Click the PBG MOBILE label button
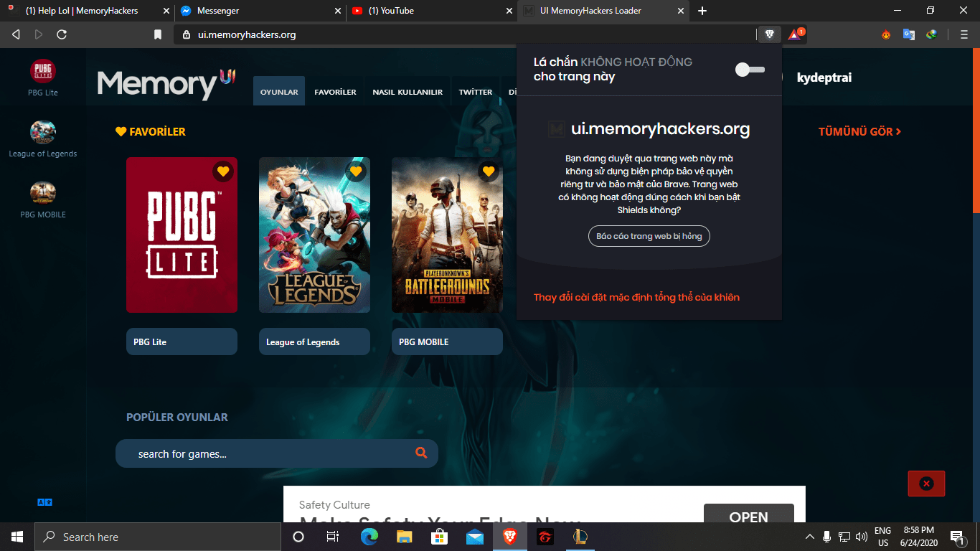980x551 pixels. (447, 342)
